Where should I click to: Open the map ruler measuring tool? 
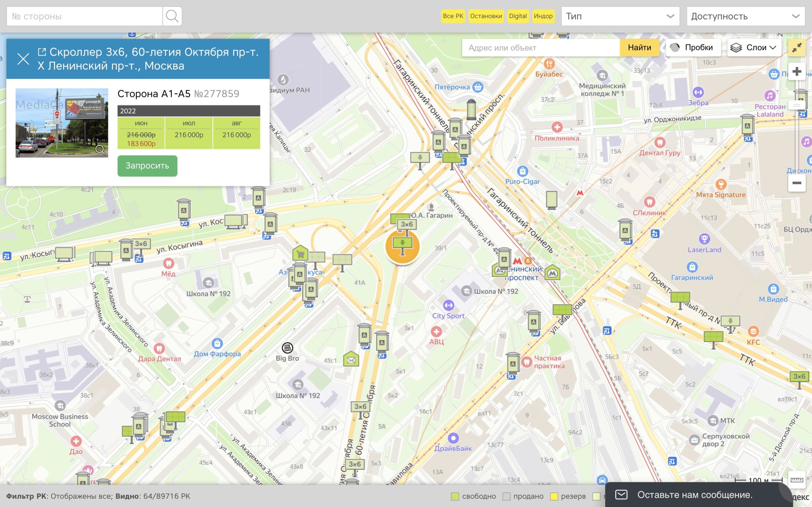(796, 480)
